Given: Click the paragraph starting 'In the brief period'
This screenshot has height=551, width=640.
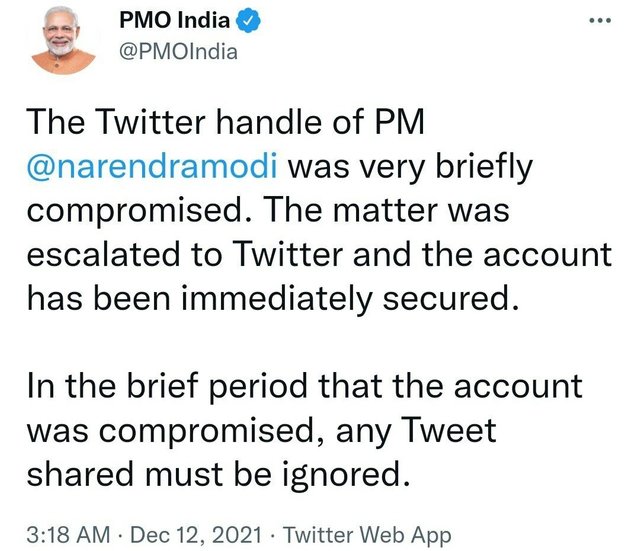Looking at the screenshot, I should pos(304,430).
